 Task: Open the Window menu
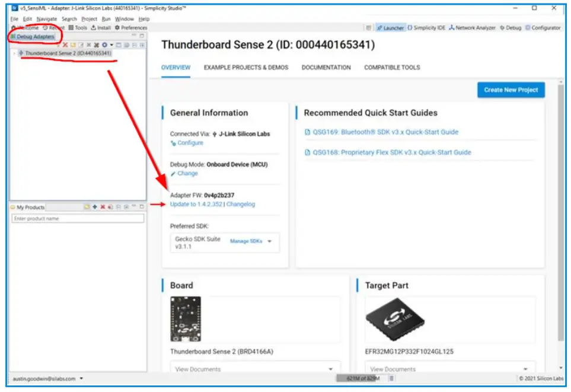point(125,19)
